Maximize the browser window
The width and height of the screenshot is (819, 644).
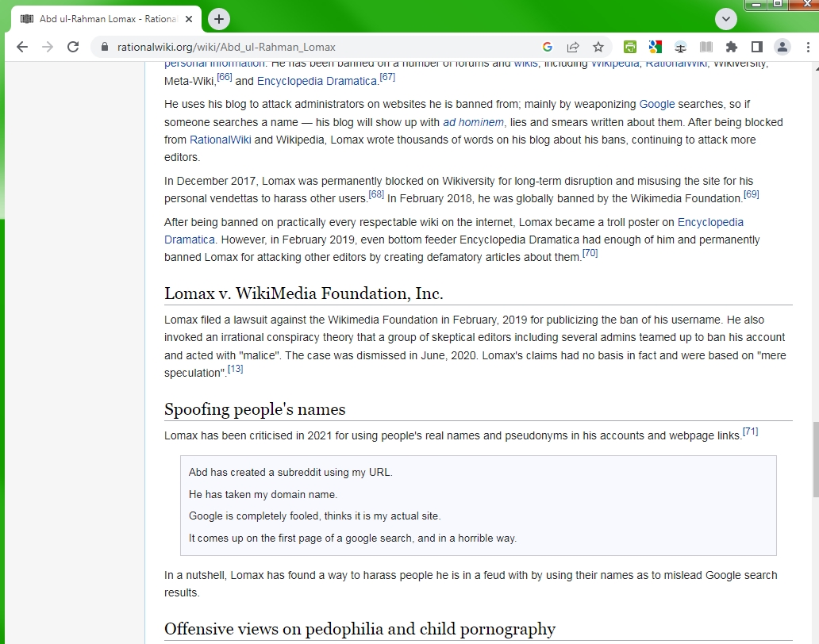(x=778, y=4)
